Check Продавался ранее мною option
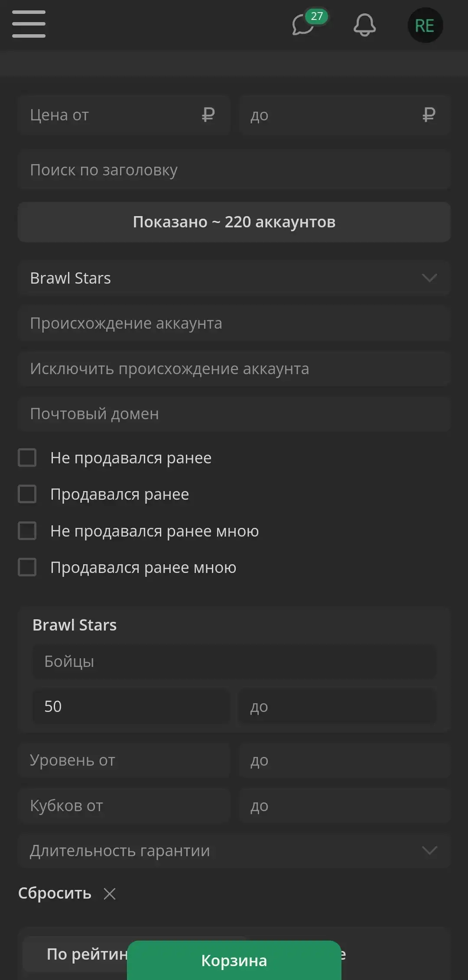Image resolution: width=468 pixels, height=980 pixels. [x=27, y=567]
